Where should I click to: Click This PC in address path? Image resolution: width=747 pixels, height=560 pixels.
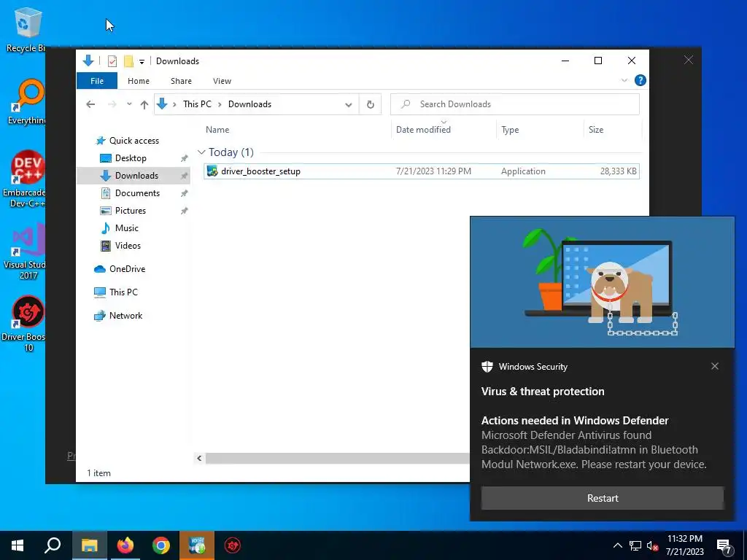[x=197, y=104]
